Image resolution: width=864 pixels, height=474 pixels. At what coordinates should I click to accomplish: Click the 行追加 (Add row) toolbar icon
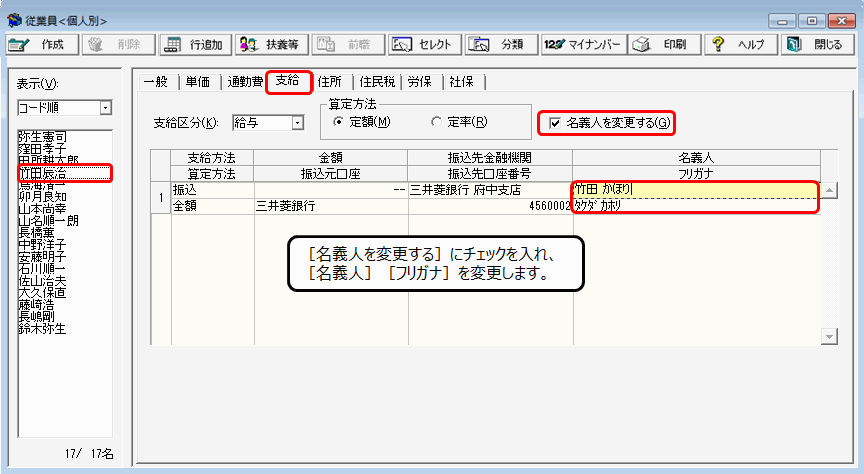point(196,45)
